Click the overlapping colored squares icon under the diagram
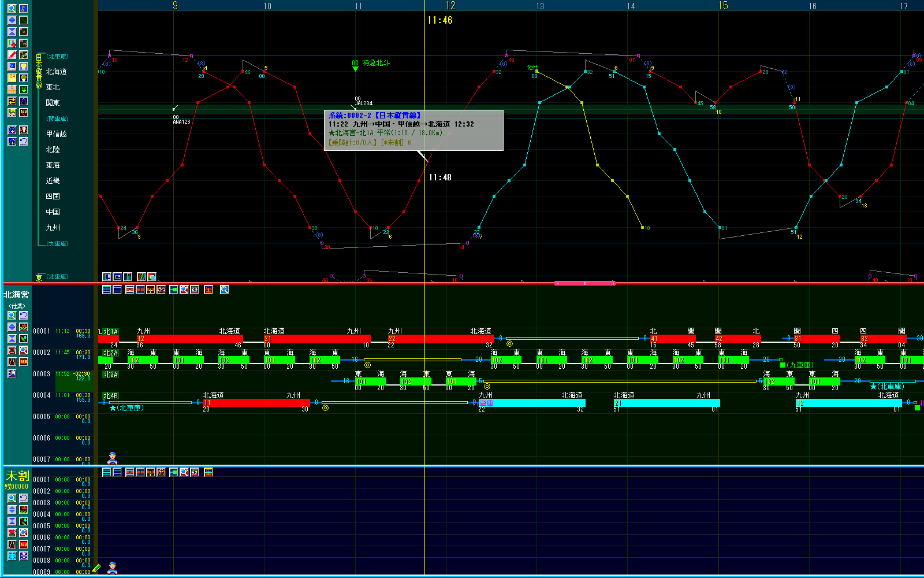Image resolution: width=924 pixels, height=578 pixels. click(x=152, y=277)
